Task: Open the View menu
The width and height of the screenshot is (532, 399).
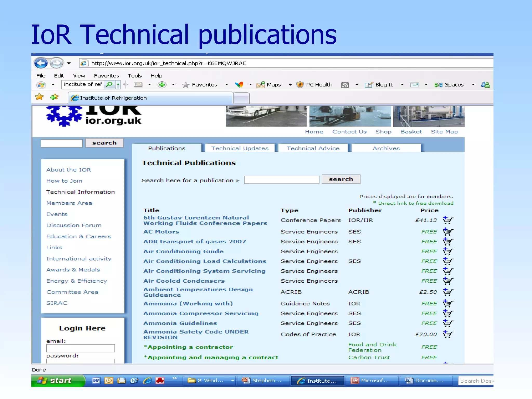Action: click(x=79, y=76)
